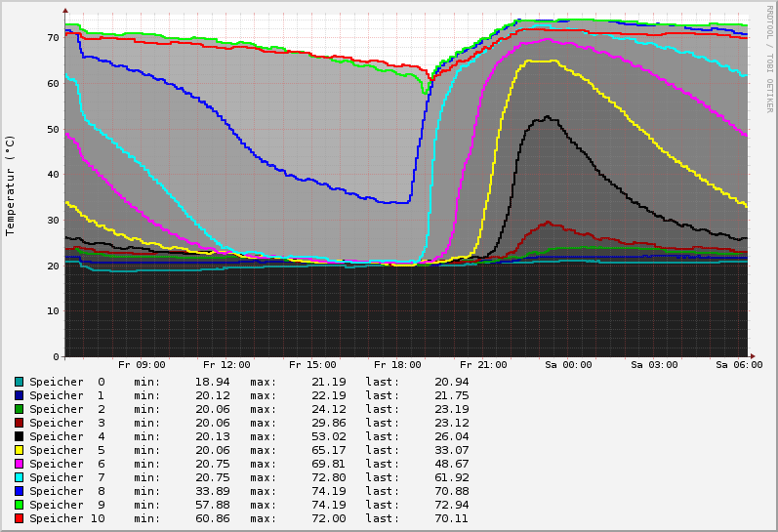Select the magenta Speicher 6 legend swatch
Screen dimensions: 778x532
pyautogui.click(x=19, y=464)
